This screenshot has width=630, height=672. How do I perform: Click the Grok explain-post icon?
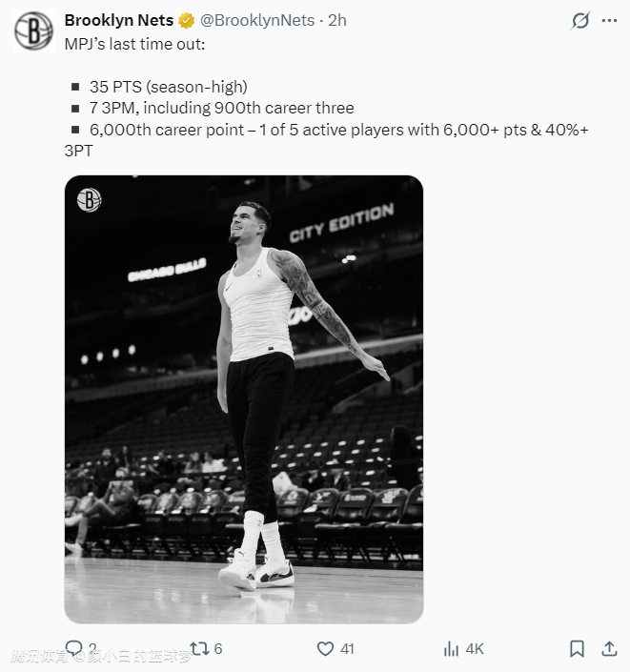tap(579, 20)
